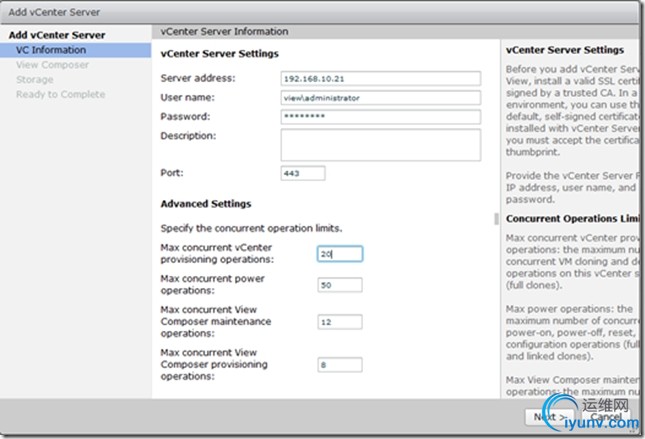Image resolution: width=645 pixels, height=439 pixels.
Task: Select Ready to Complete step
Action: pyautogui.click(x=60, y=94)
